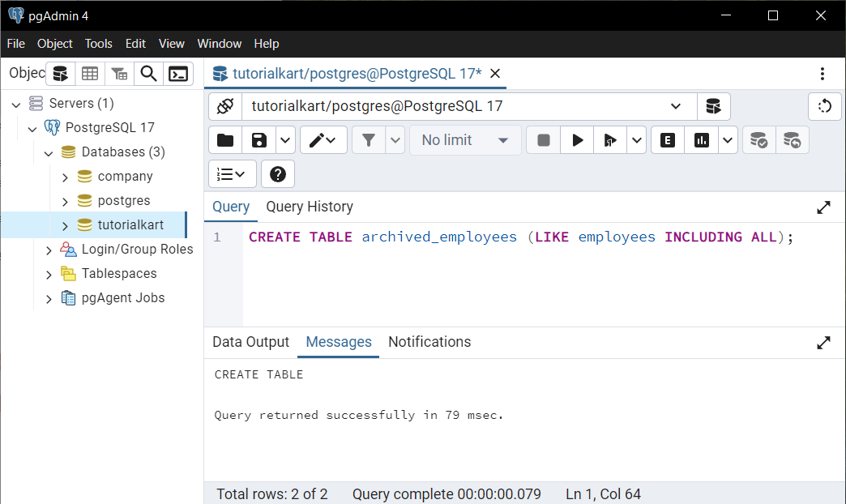Open the Edit pencil dropdown
Screen dimensions: 846x504
323,140
